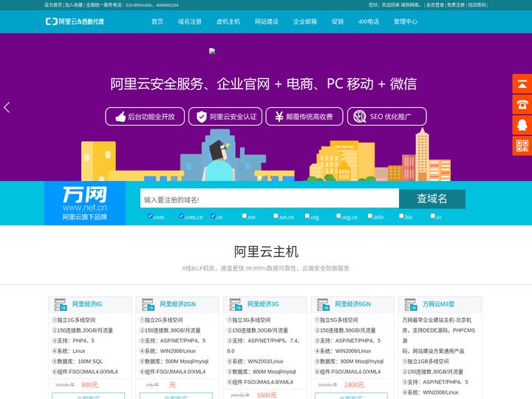Click 找回密码 link in top bar
532x399 pixels.
(477, 4)
